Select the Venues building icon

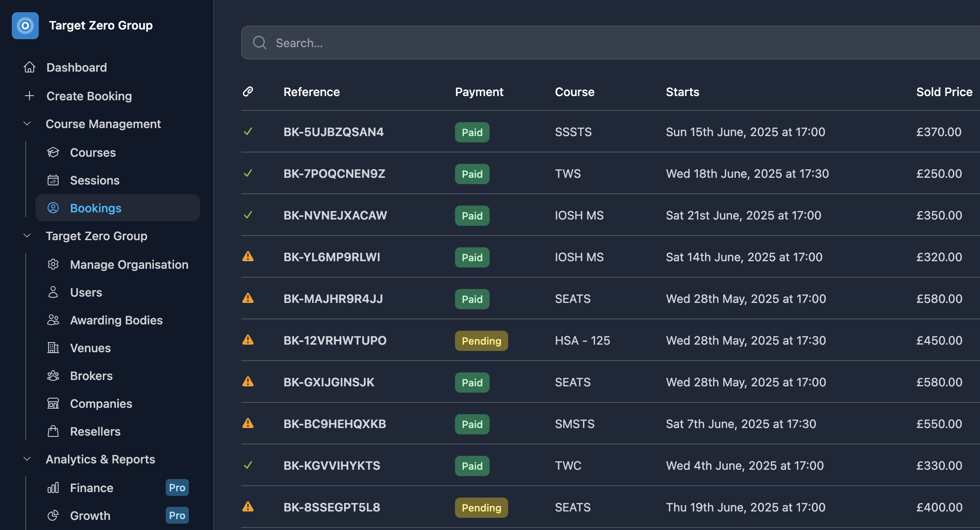click(x=53, y=348)
